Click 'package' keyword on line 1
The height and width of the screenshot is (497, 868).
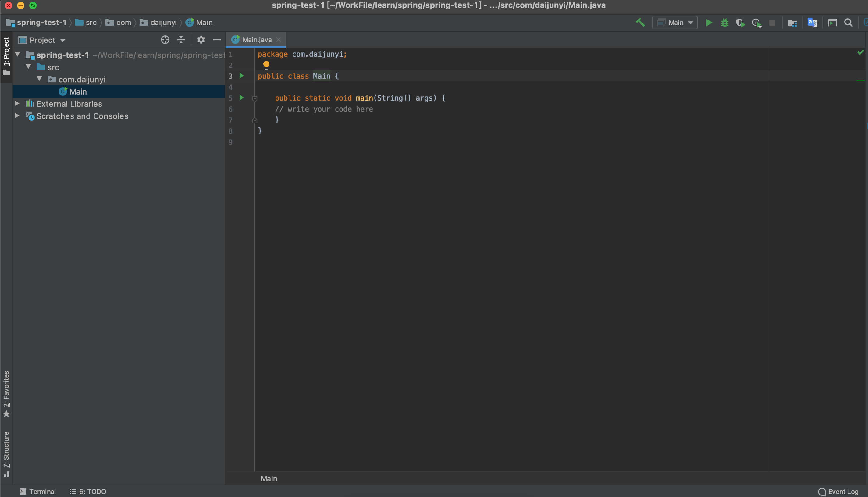click(272, 54)
